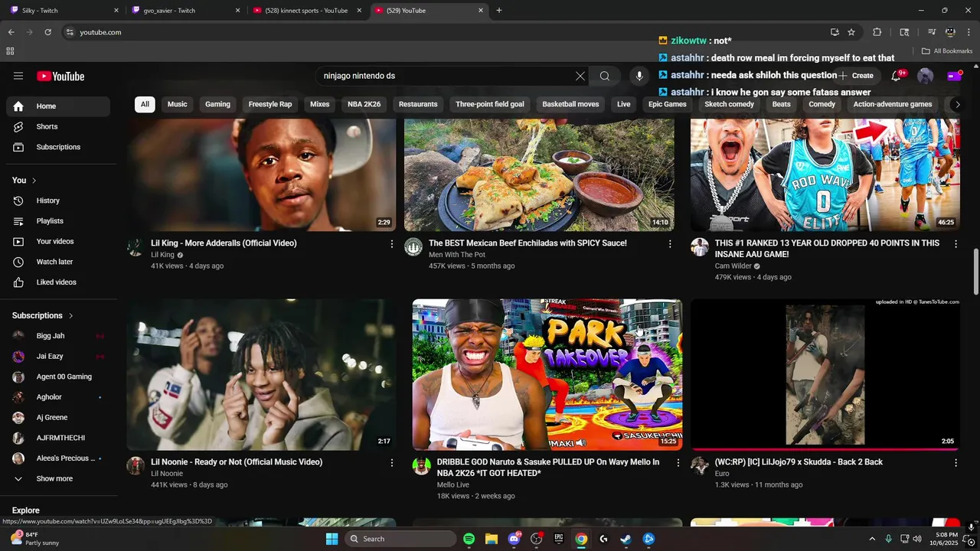This screenshot has width=980, height=551.
Task: Open Discord from the taskbar
Action: (x=514, y=539)
